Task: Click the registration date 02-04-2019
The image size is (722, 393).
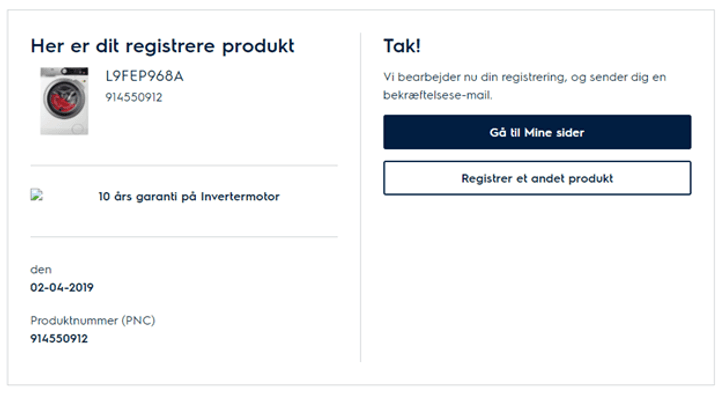Action: coord(62,287)
